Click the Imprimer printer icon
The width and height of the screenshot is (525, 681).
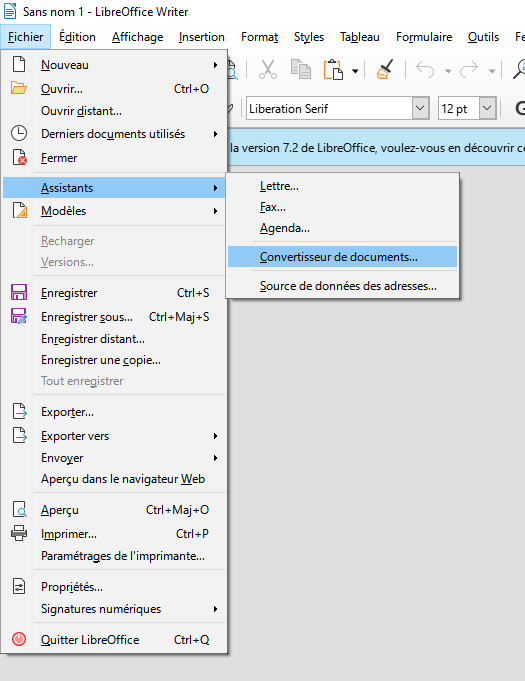(19, 533)
